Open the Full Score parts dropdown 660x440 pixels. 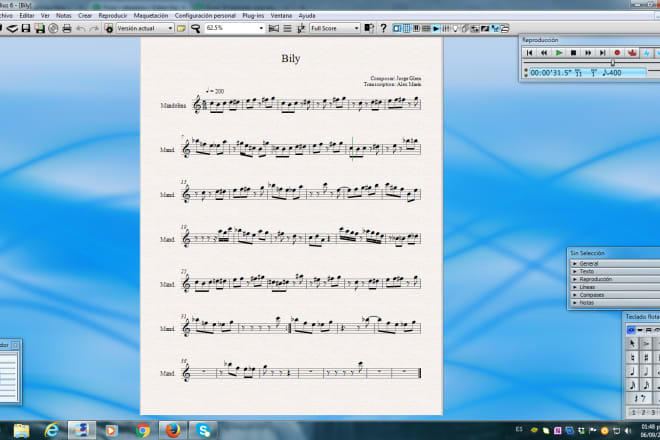(x=335, y=28)
